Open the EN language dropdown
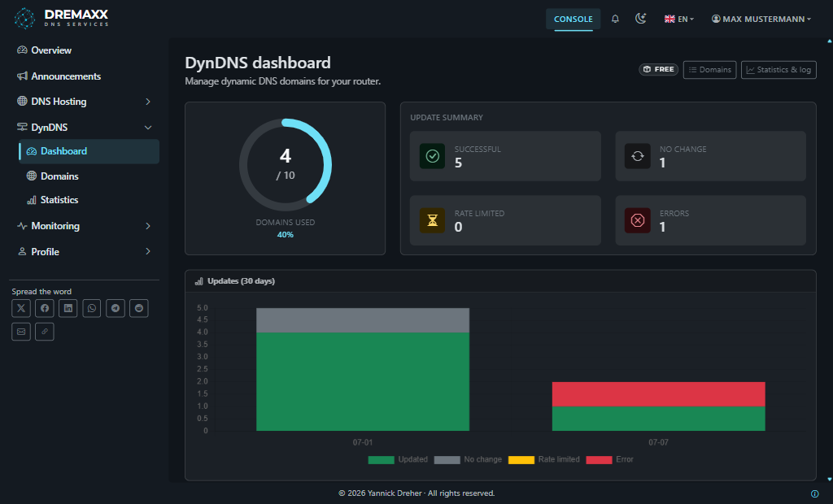 (x=679, y=20)
